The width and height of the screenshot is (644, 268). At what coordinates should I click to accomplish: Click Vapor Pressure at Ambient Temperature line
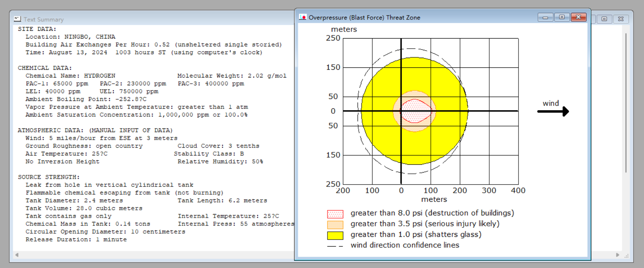(137, 107)
